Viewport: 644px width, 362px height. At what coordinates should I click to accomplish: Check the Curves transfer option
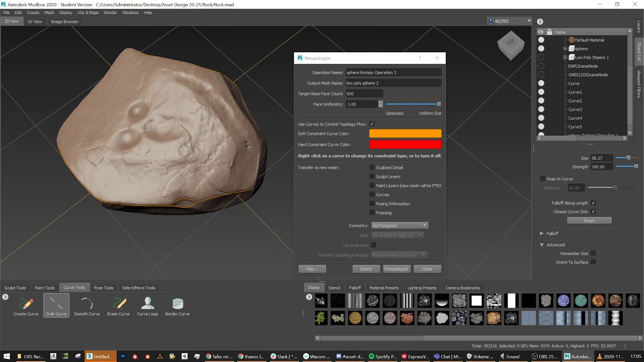pos(372,195)
